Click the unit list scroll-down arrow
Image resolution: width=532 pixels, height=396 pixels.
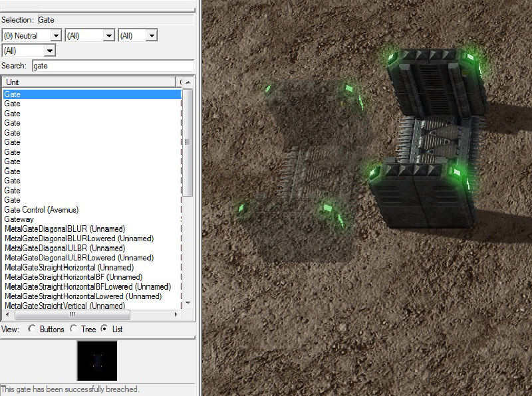pyautogui.click(x=188, y=303)
